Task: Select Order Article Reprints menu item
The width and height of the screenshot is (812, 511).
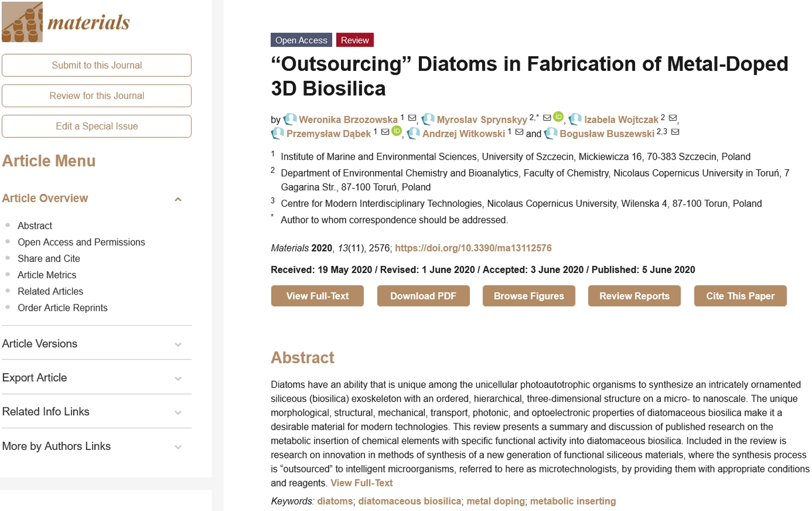Action: (63, 308)
